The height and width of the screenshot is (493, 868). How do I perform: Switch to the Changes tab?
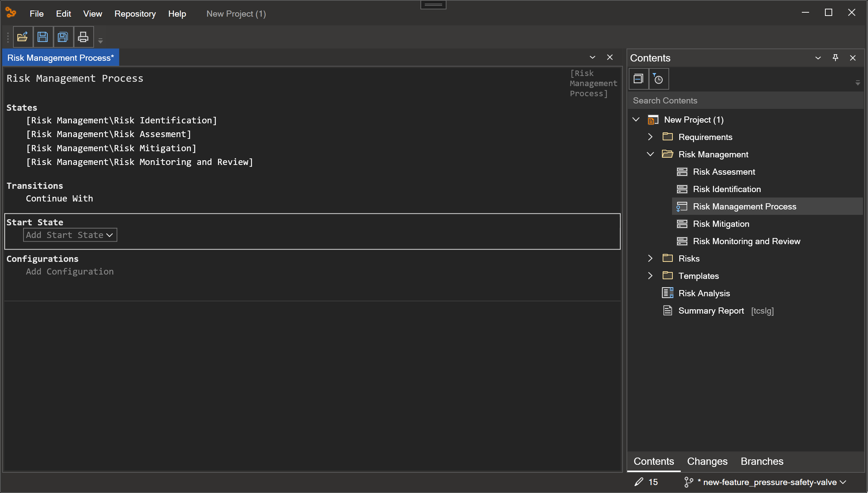(x=707, y=461)
